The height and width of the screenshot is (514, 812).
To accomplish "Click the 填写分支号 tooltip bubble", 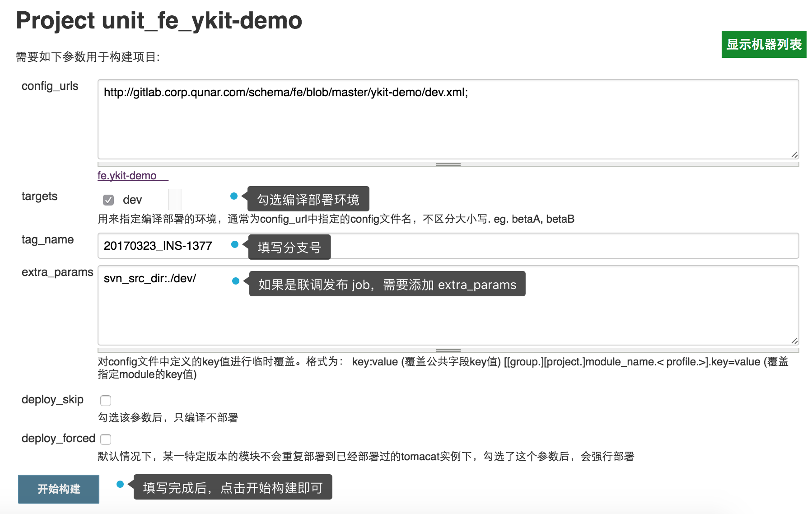I will [289, 246].
